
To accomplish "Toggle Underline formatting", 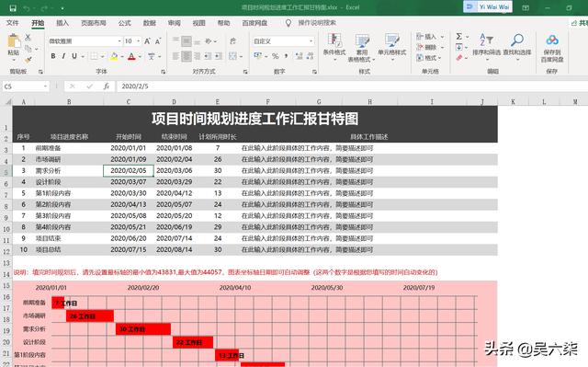I will 74,56.
